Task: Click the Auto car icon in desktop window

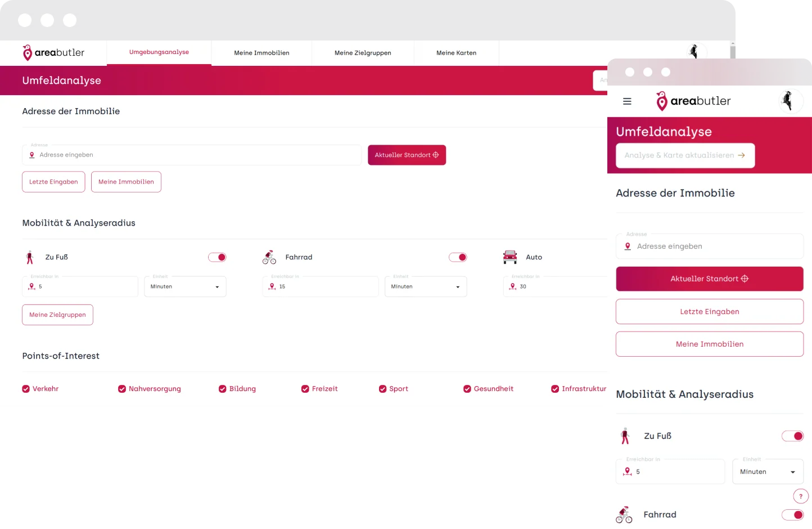Action: tap(510, 257)
